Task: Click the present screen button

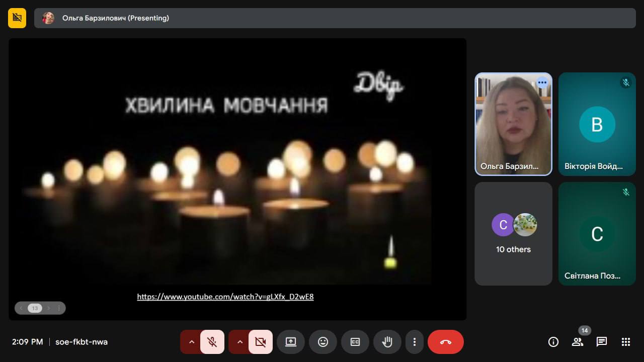Action: [291, 342]
